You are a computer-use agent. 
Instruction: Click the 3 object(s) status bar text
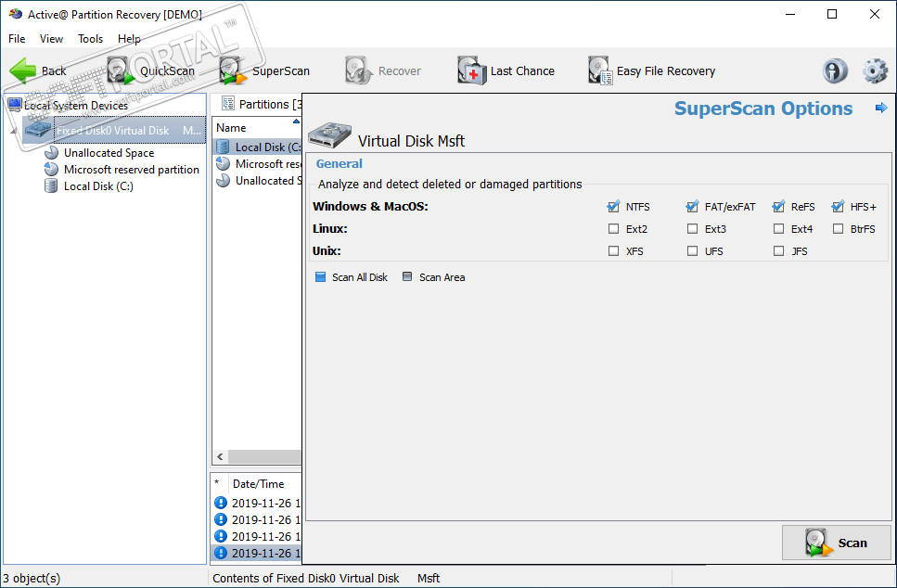tap(31, 579)
